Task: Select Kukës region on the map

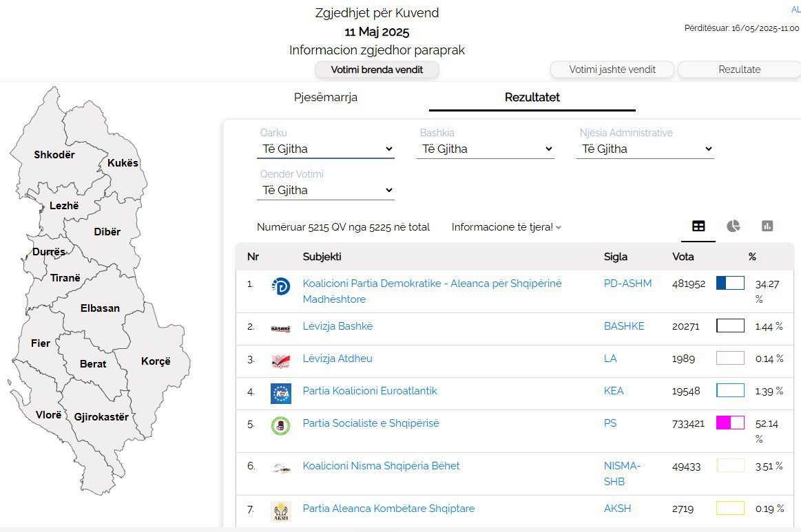Action: click(123, 163)
